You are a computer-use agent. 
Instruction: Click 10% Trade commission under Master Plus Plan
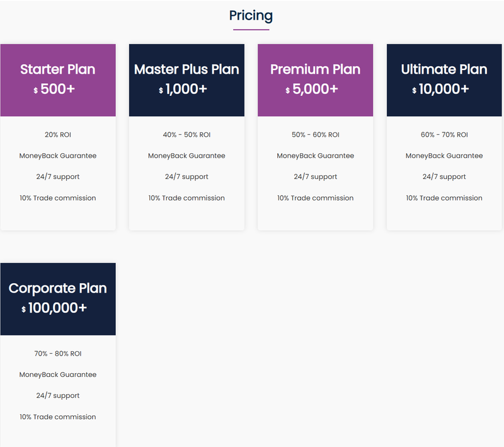[186, 198]
